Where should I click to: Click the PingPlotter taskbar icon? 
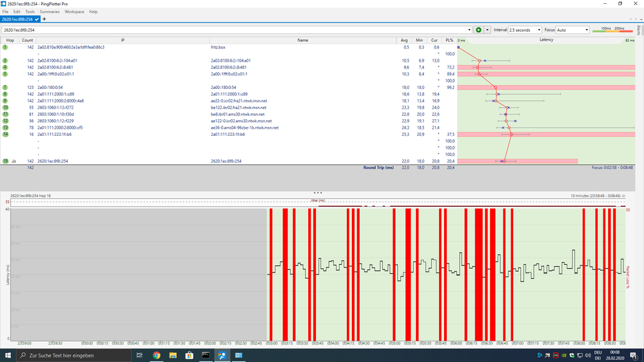pyautogui.click(x=222, y=355)
